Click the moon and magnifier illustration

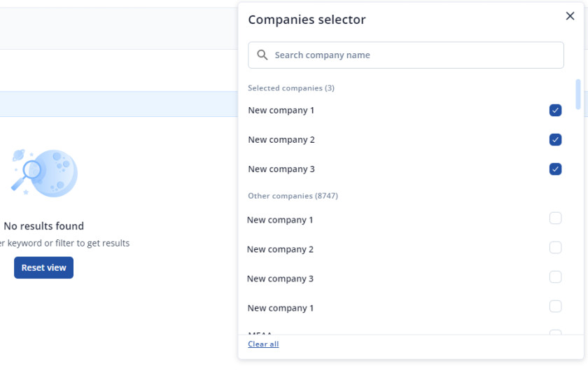(x=45, y=173)
